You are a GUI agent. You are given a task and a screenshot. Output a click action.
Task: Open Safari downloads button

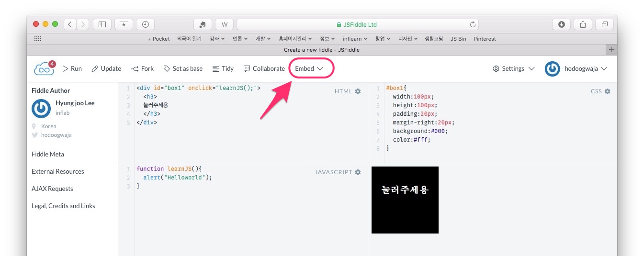coord(561,24)
